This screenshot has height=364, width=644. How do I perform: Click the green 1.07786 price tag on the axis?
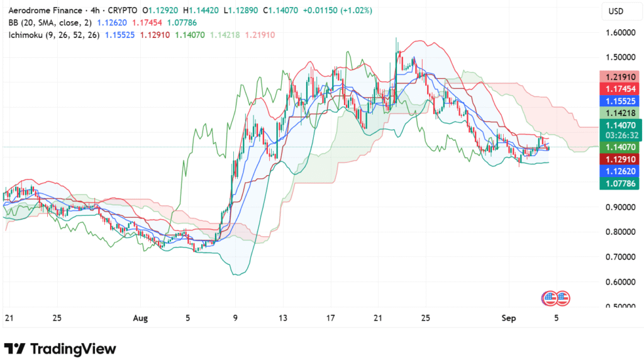coord(619,183)
